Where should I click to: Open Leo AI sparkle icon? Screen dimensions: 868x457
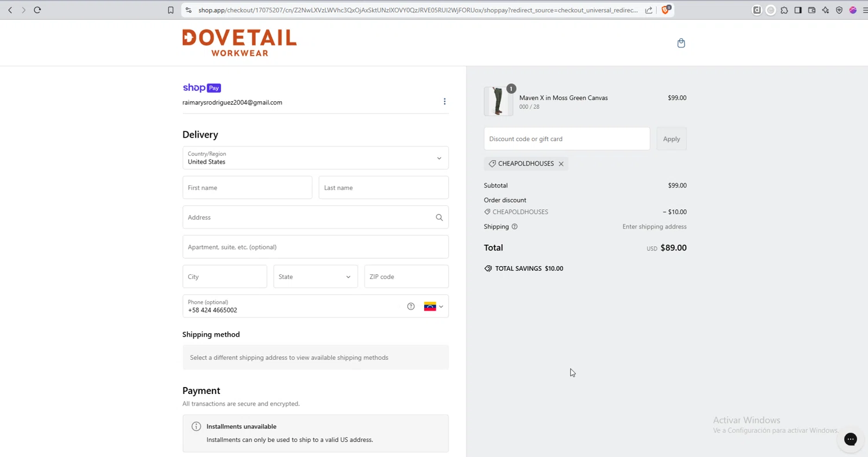[x=826, y=10]
